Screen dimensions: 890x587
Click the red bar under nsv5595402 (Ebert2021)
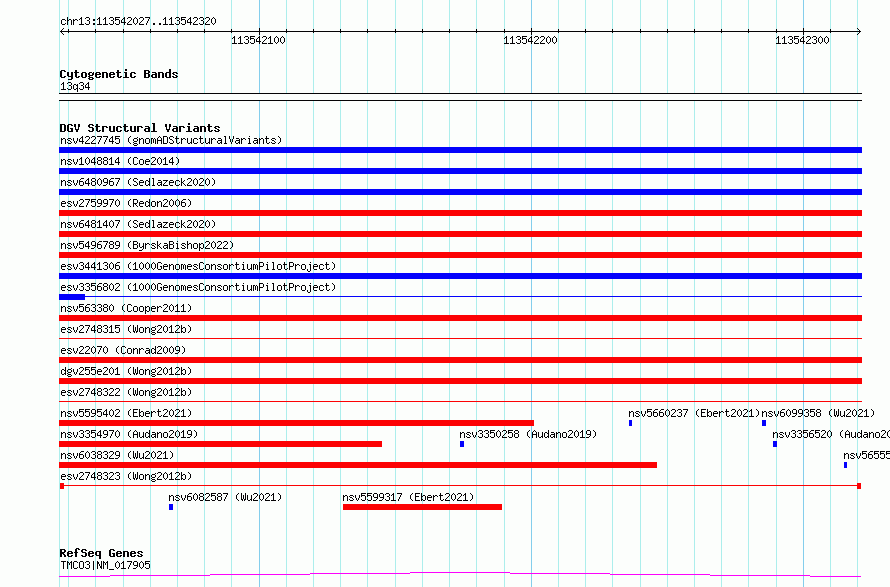pyautogui.click(x=296, y=423)
